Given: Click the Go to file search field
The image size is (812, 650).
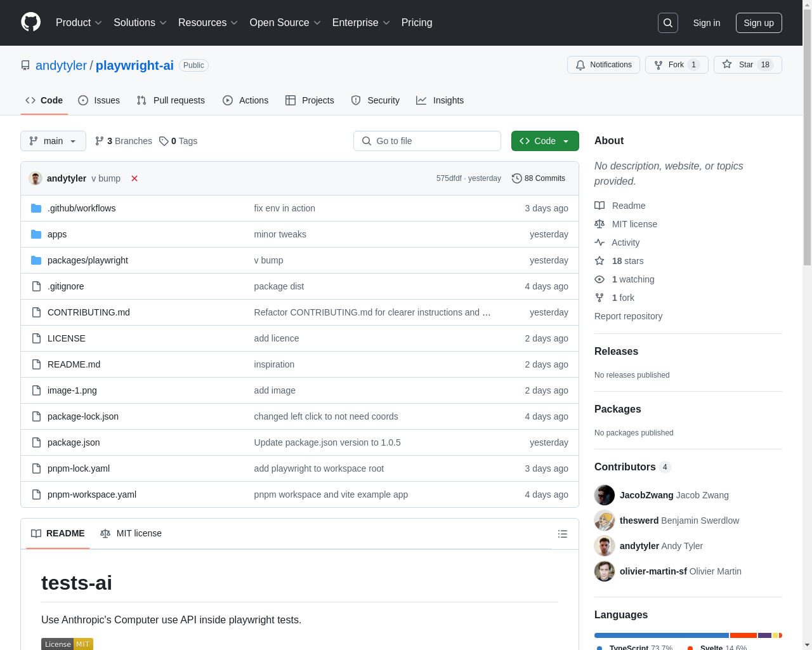Looking at the screenshot, I should pos(427,141).
